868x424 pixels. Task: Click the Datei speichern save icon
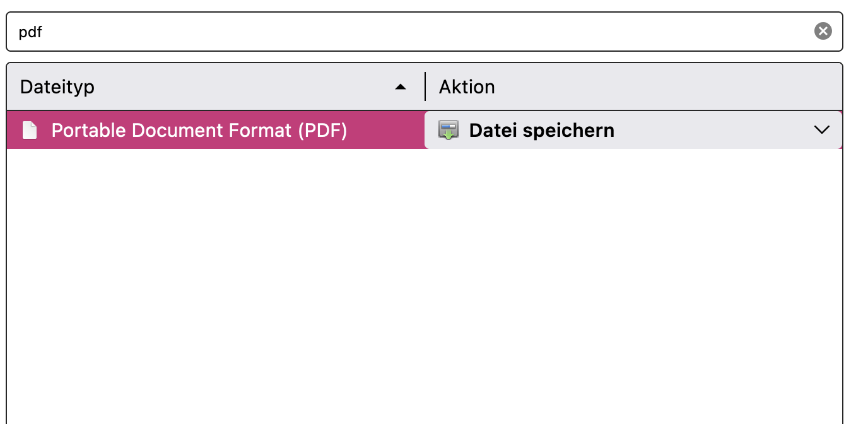(449, 131)
